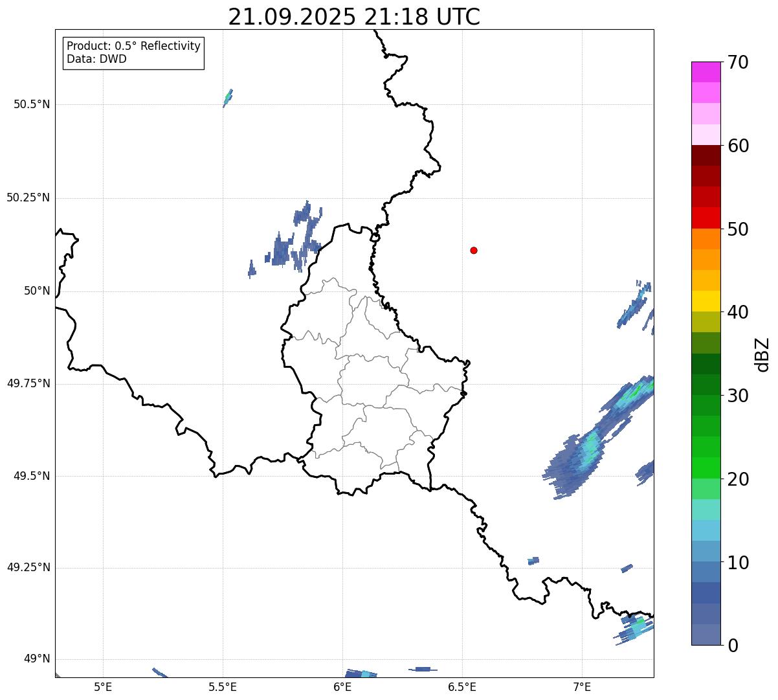Viewport: 778px width, 700px height.
Task: Click the 5°E longitude label
Action: pyautogui.click(x=103, y=688)
